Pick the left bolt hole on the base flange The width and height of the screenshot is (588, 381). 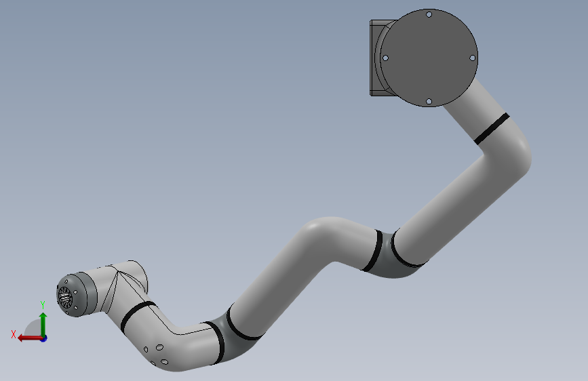(x=385, y=58)
